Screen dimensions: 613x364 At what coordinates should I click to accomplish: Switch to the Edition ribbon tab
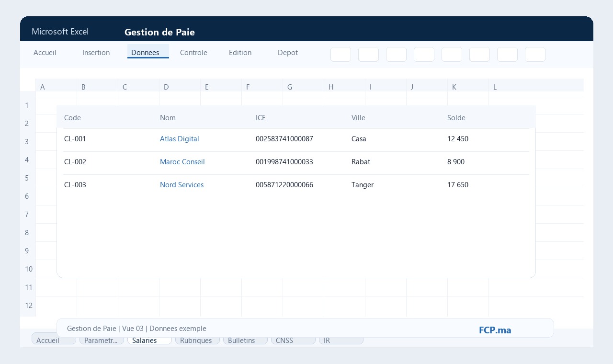(x=240, y=53)
